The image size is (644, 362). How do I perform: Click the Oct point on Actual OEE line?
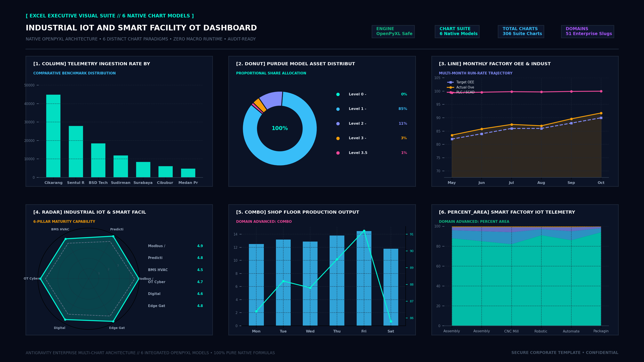pyautogui.click(x=601, y=113)
